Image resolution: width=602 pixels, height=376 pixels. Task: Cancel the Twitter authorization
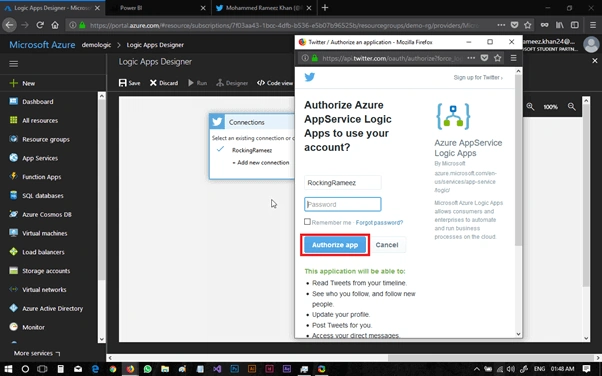point(387,245)
